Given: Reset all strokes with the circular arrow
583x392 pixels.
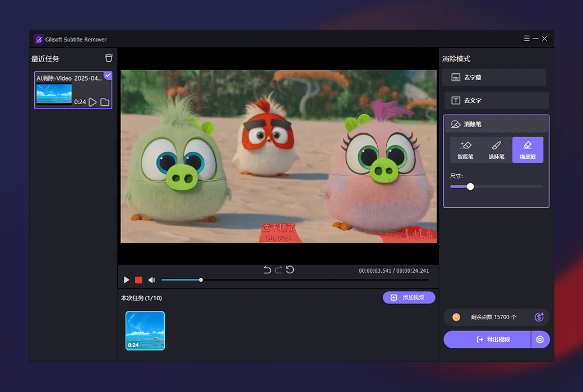Looking at the screenshot, I should tap(290, 270).
